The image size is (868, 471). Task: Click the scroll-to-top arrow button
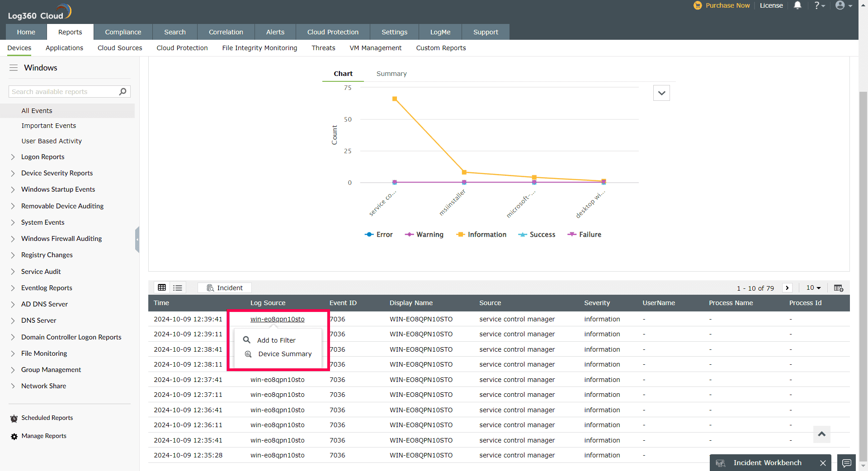(821, 434)
